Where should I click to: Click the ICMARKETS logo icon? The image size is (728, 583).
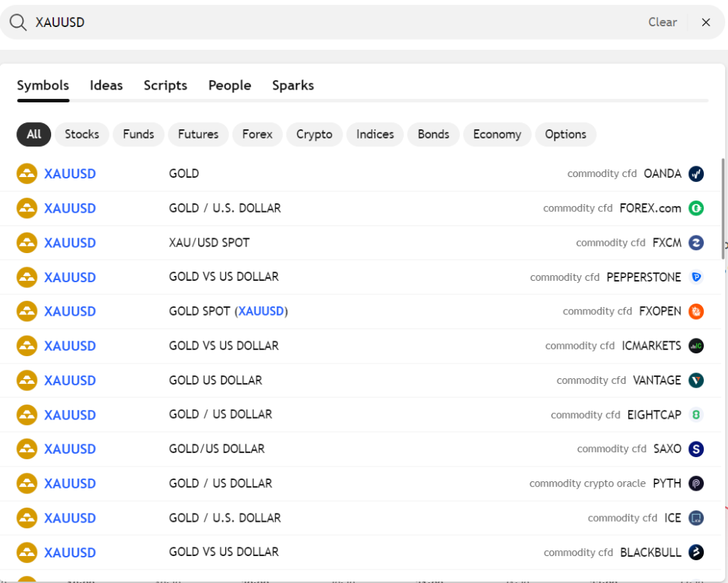[695, 346]
